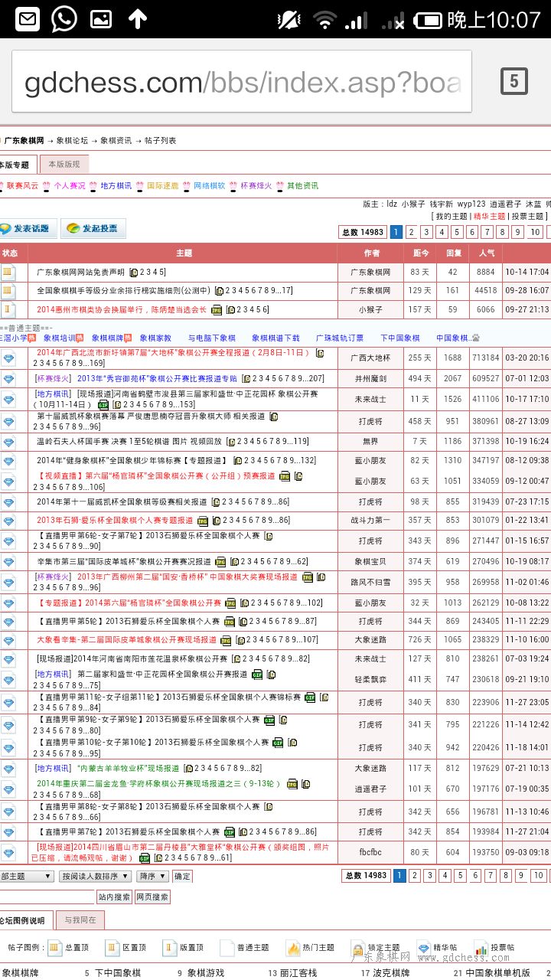This screenshot has height=980, width=551.
Task: Click the 投票帖 chart legend icon
Action: tap(481, 948)
